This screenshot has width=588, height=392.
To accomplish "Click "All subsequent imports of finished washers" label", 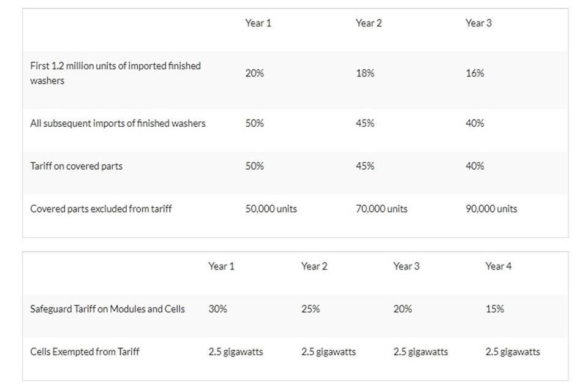I will pos(118,123).
